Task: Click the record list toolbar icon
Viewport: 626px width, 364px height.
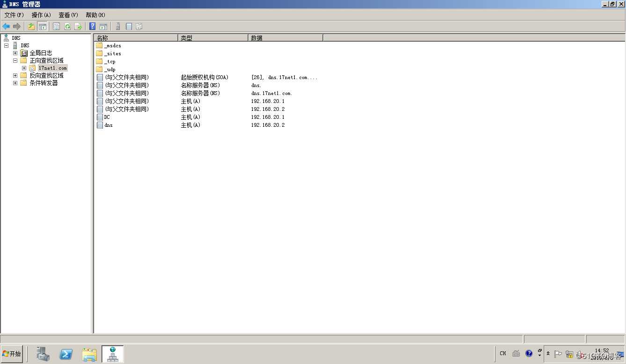Action: tap(129, 27)
